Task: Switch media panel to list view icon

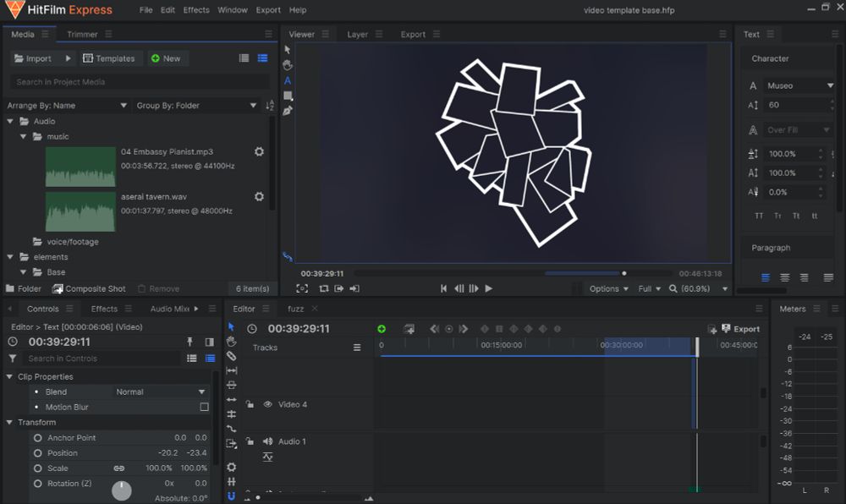Action: click(244, 58)
